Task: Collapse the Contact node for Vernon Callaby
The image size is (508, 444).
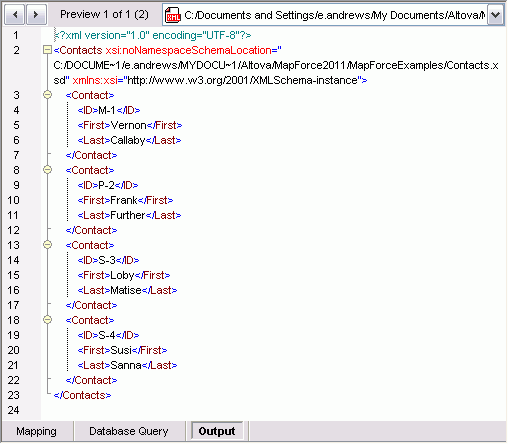Action: pyautogui.click(x=48, y=95)
